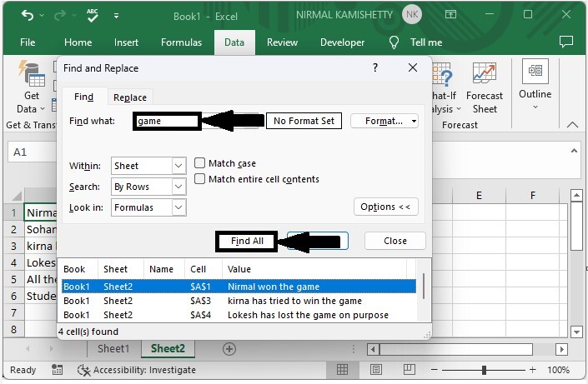Open the Customize Quick Access Toolbar arrow
Image resolution: width=588 pixels, height=384 pixels.
click(x=116, y=16)
